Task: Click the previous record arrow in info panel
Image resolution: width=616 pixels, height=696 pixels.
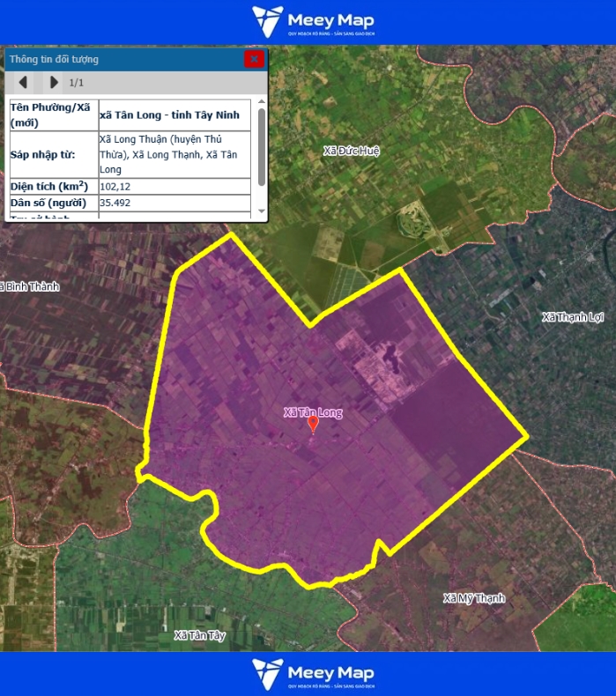Action: [x=23, y=83]
